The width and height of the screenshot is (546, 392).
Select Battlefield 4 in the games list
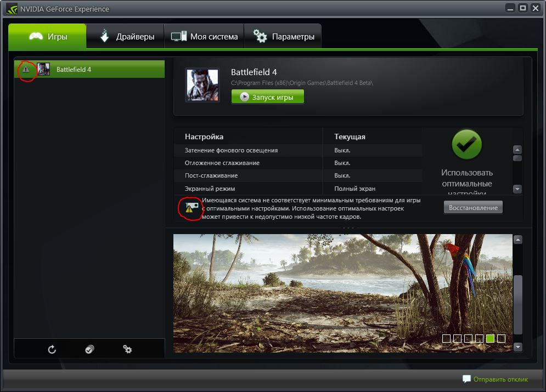click(x=89, y=69)
